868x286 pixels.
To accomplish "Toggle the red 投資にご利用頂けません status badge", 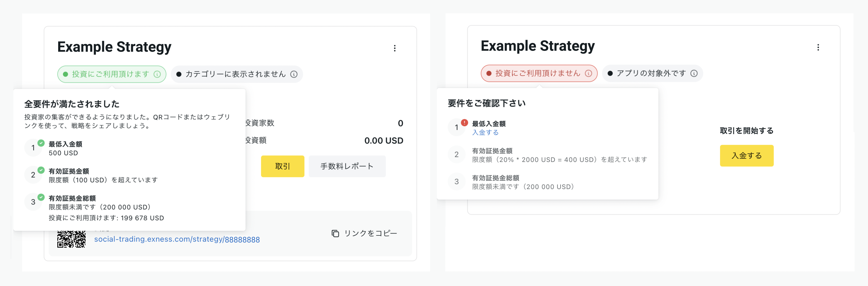I will [539, 73].
